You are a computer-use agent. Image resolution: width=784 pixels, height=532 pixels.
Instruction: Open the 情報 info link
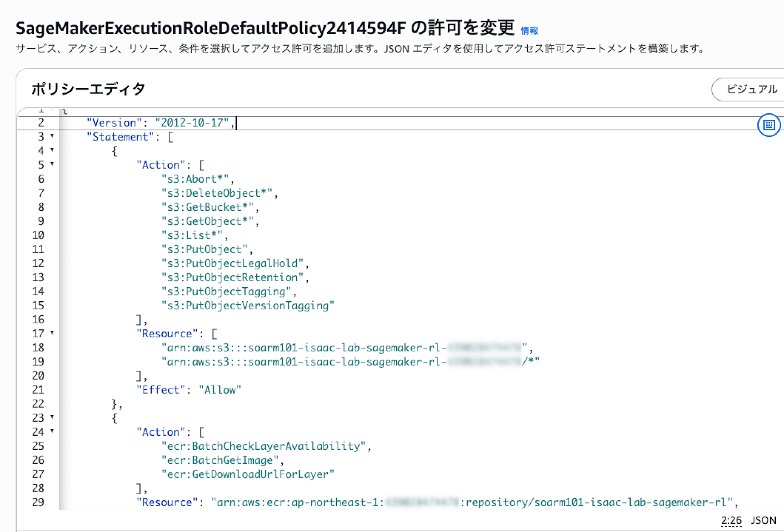[529, 31]
